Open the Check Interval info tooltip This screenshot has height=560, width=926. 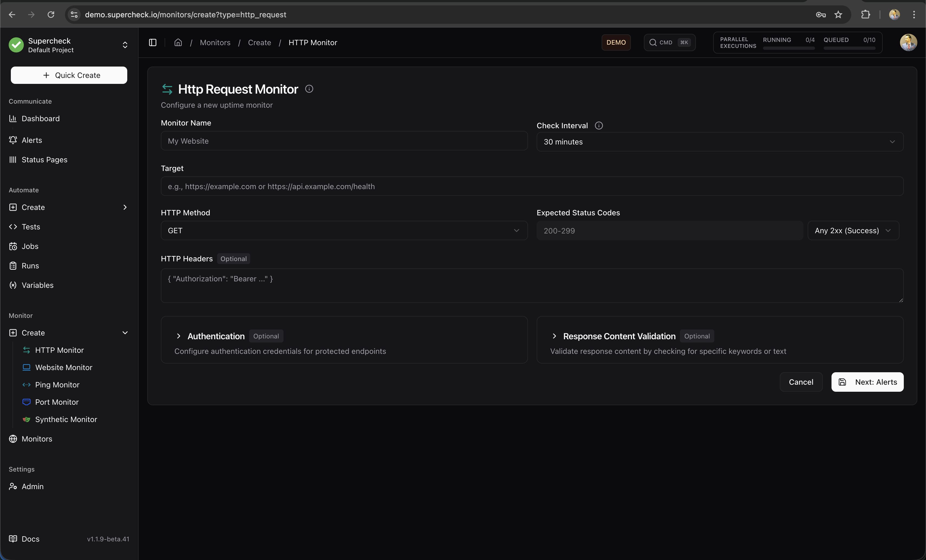[599, 126]
